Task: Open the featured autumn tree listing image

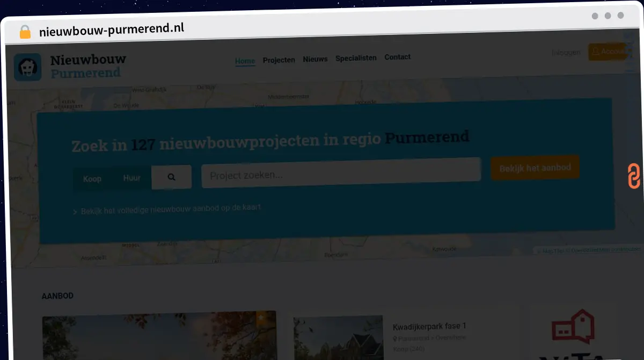Action: click(x=159, y=335)
